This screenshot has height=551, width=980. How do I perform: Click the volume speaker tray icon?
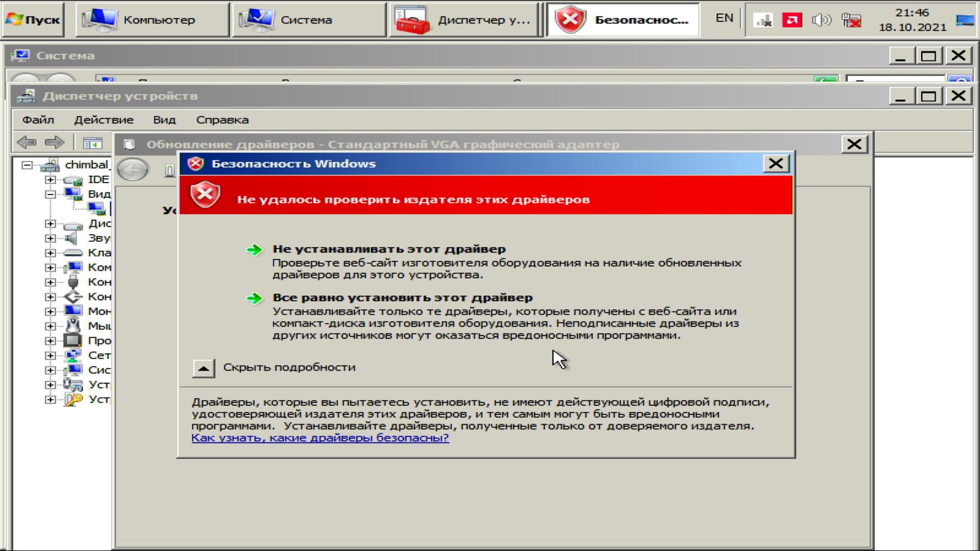pyautogui.click(x=821, y=20)
